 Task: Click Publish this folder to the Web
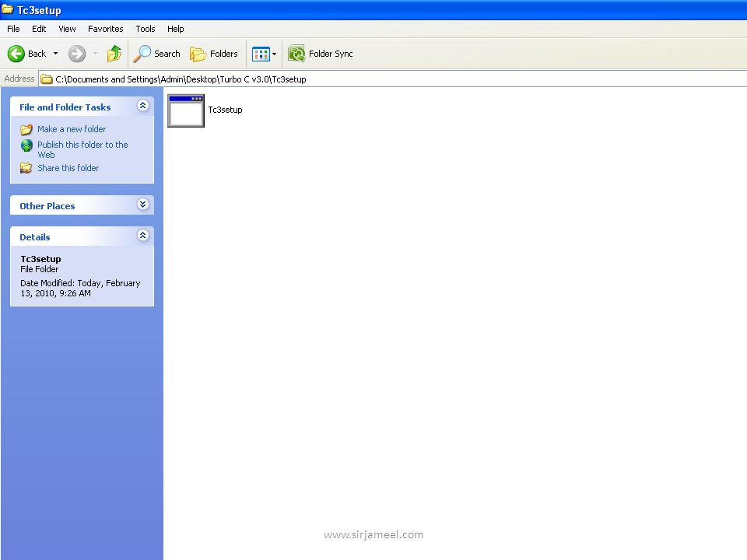82,149
